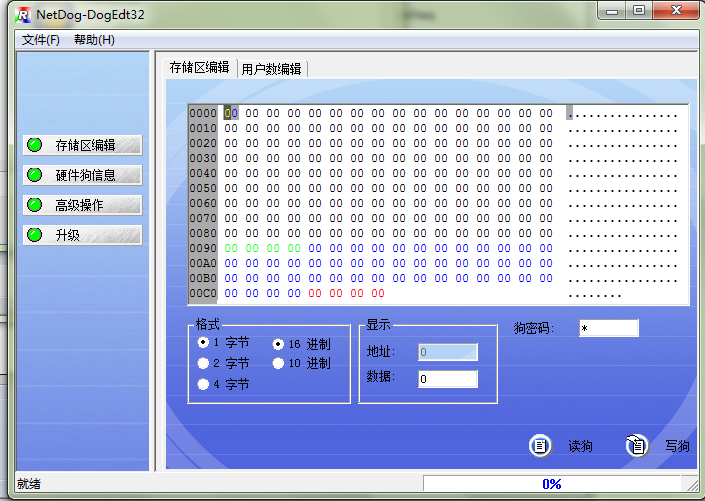Click the row offset label 0050
Image resolution: width=705 pixels, height=501 pixels.
[x=203, y=188]
